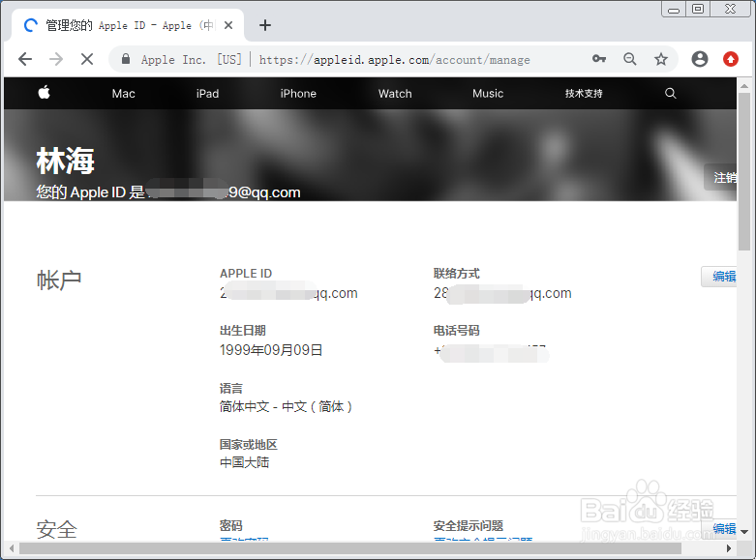The width and height of the screenshot is (756, 560).
Task: Click the browser forward arrow
Action: 56,59
